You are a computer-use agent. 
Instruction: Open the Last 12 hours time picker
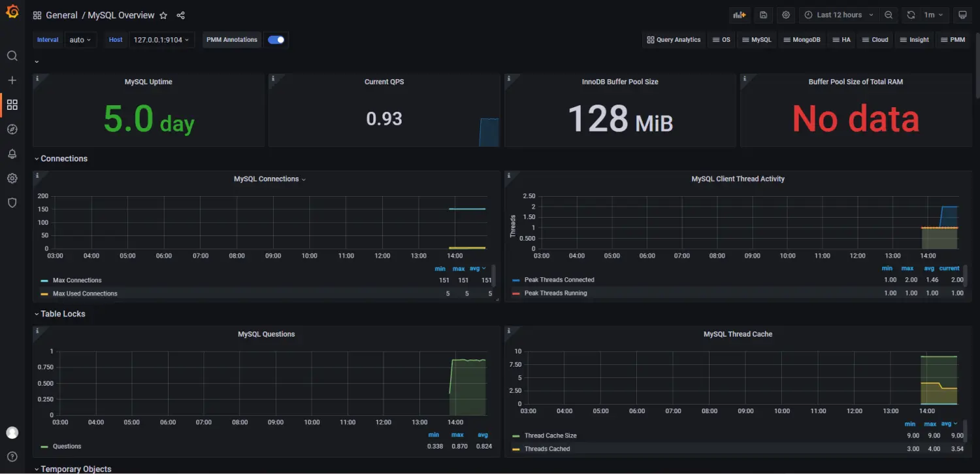click(x=839, y=15)
